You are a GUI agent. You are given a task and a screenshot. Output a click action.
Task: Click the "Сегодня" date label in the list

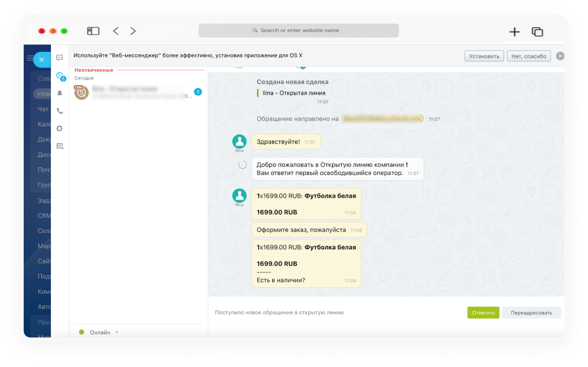click(84, 78)
